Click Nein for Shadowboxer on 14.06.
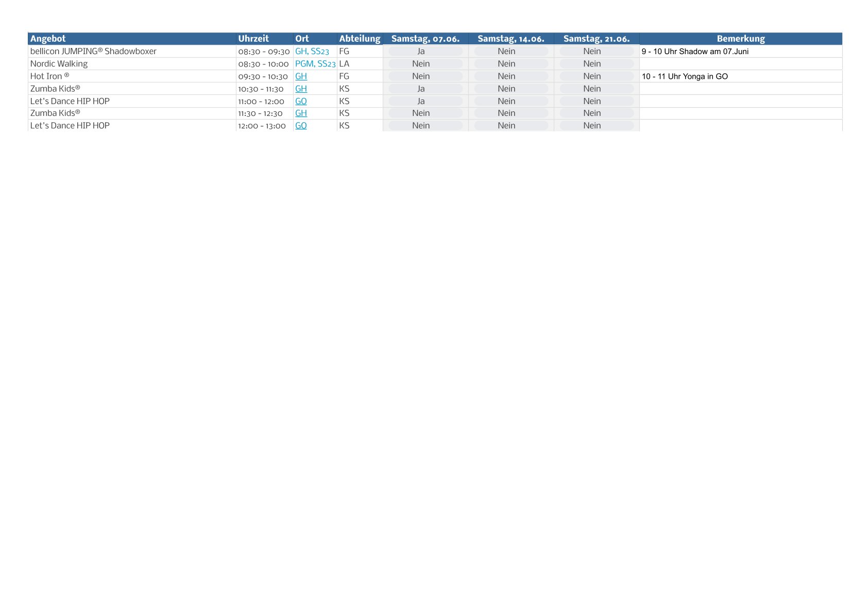This screenshot has height=614, width=868. 511,52
